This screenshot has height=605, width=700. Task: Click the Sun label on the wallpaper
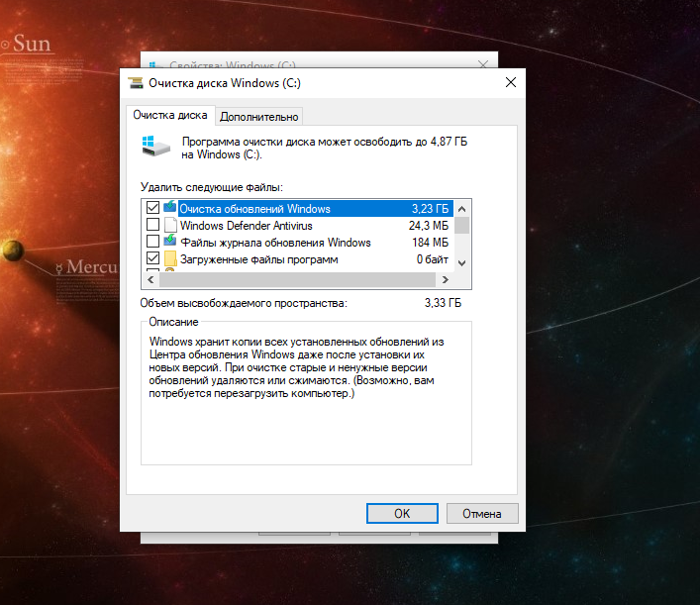pos(32,44)
